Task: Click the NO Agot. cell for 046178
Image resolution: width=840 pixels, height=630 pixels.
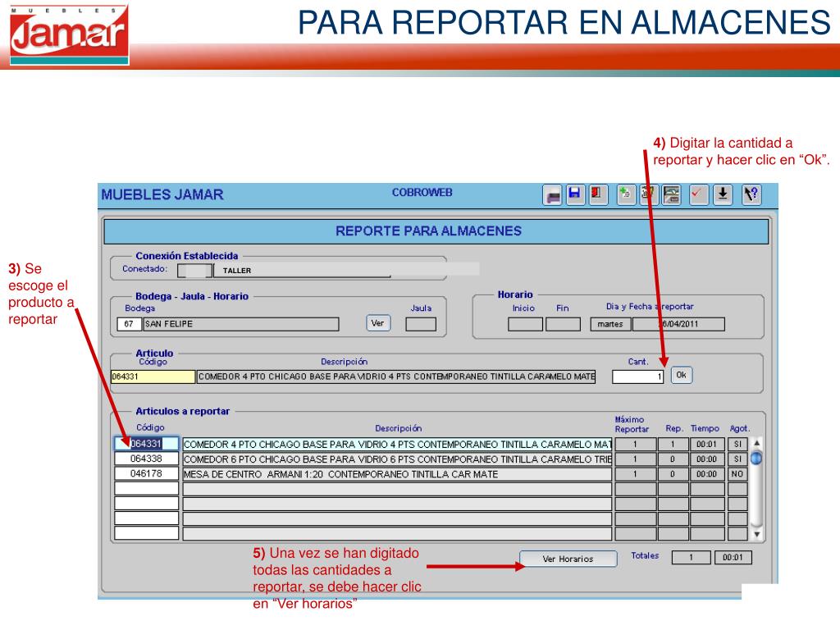Action: [737, 474]
